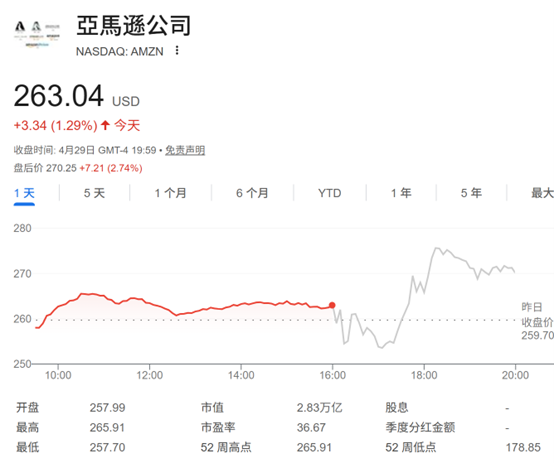Click the 市盈率 value 36.67
This screenshot has width=554, height=463.
(311, 427)
